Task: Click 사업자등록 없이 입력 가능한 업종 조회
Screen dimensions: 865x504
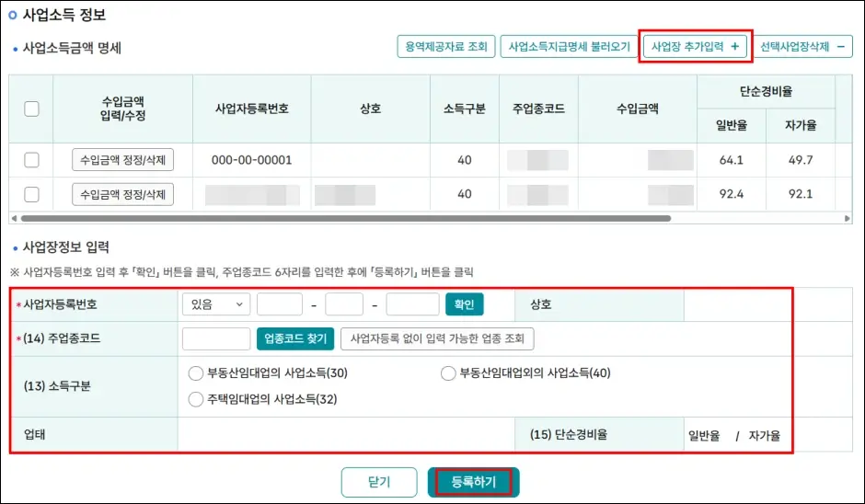Action: click(x=437, y=338)
